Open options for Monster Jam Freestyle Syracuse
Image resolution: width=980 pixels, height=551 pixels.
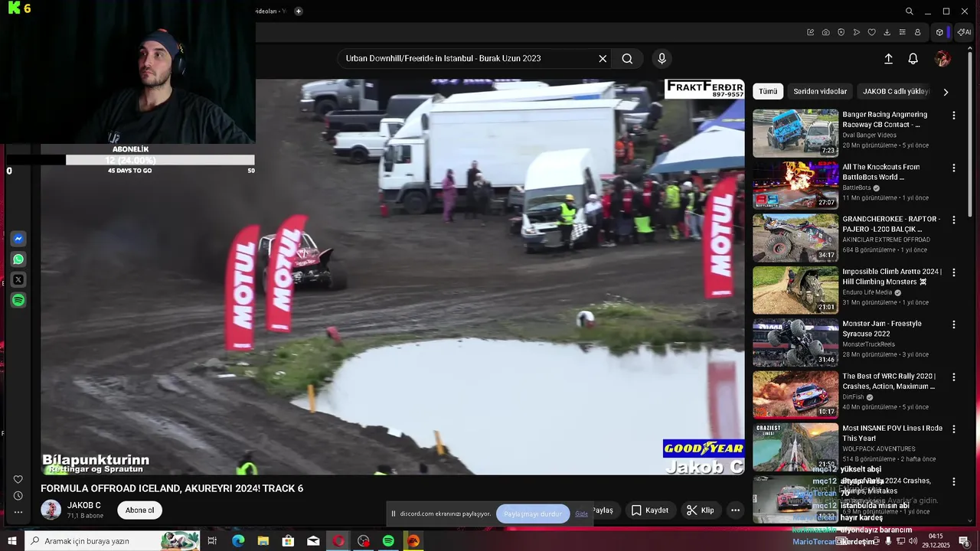point(953,324)
